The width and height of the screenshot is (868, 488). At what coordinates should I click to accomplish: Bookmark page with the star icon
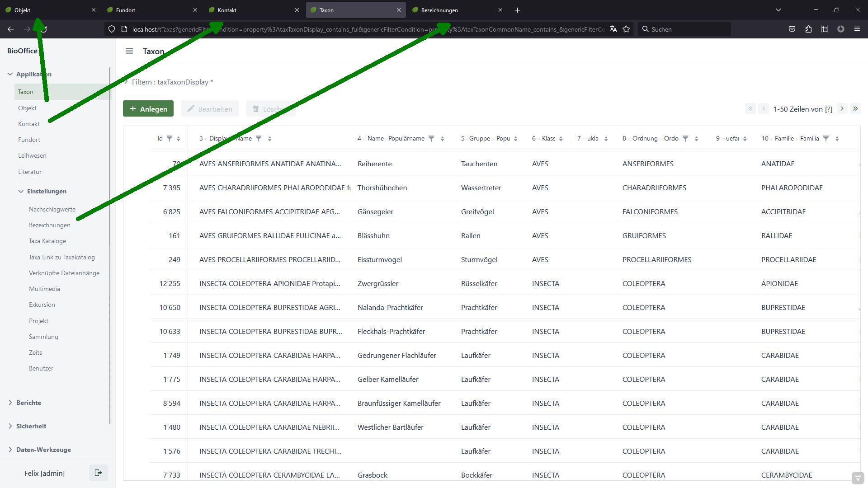626,29
